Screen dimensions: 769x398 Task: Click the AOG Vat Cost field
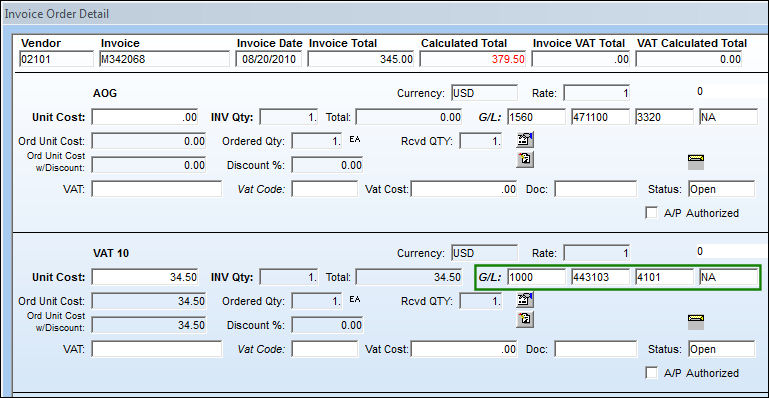(x=464, y=189)
